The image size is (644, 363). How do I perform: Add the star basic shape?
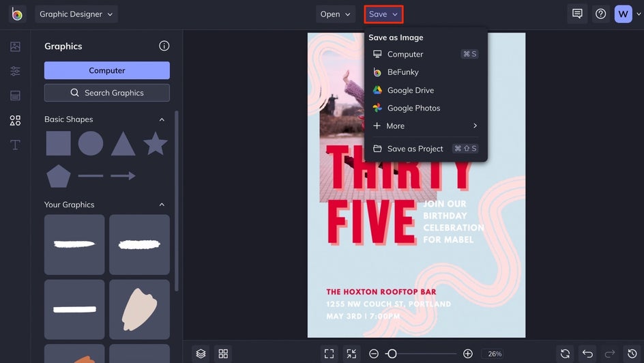coord(156,143)
